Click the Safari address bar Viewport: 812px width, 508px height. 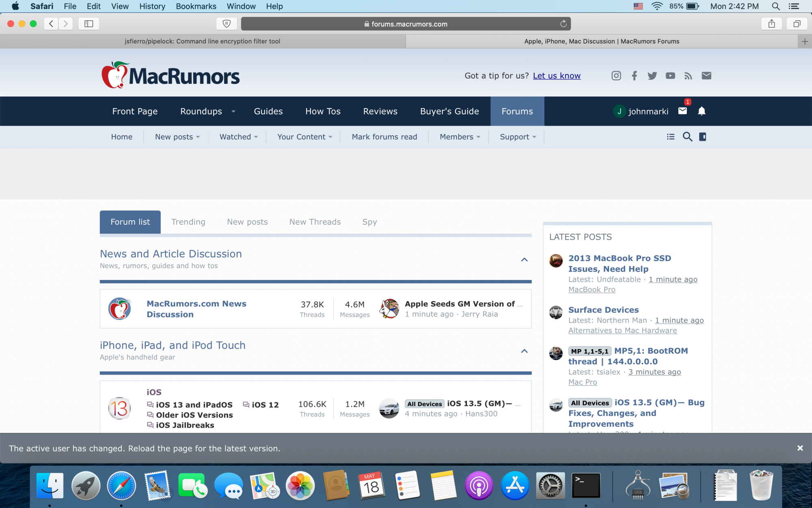pyautogui.click(x=406, y=24)
